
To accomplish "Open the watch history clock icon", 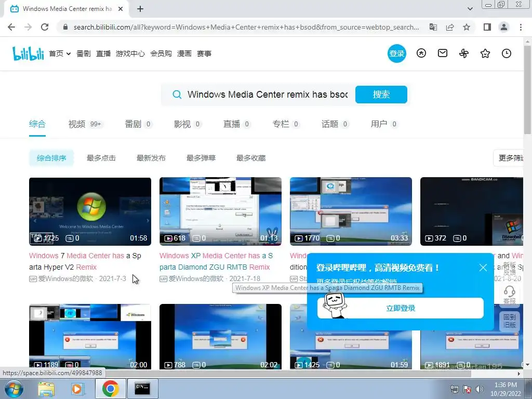I will (x=506, y=54).
